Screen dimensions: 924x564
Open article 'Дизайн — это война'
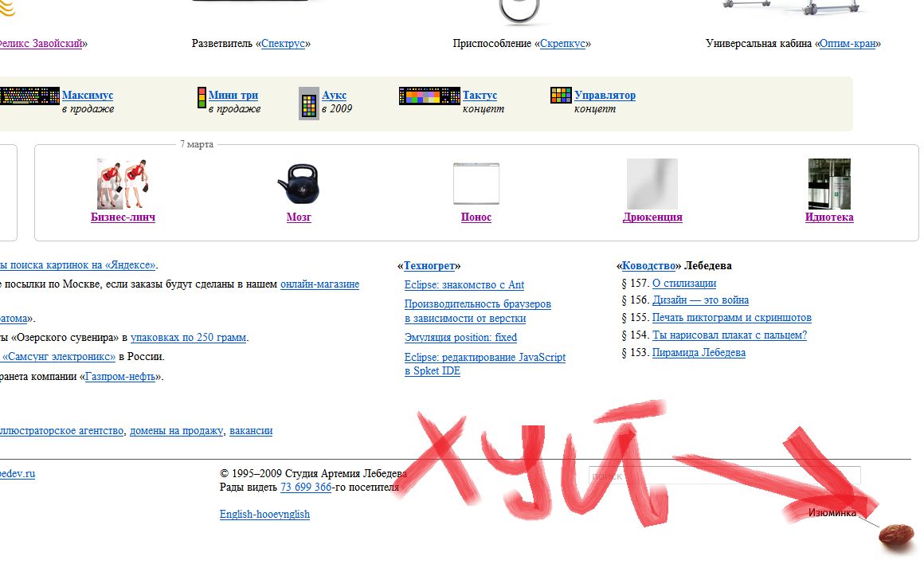700,300
